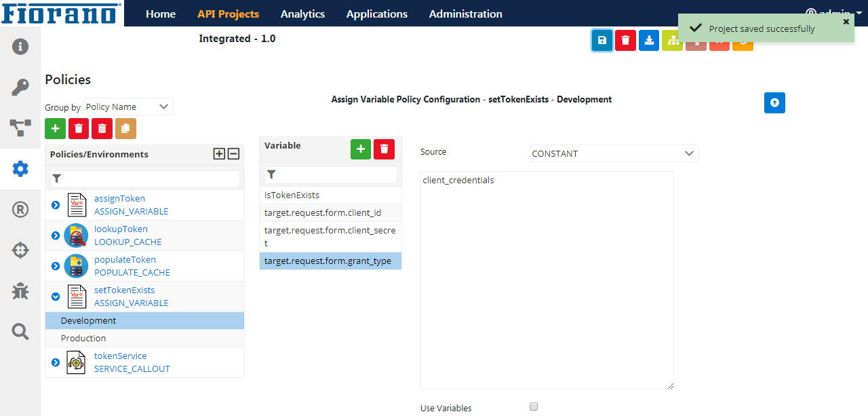Open the Group by Policy Name dropdown

pyautogui.click(x=128, y=107)
